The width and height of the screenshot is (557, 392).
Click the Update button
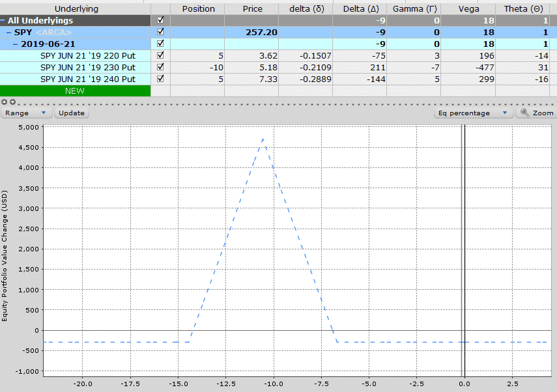[72, 113]
